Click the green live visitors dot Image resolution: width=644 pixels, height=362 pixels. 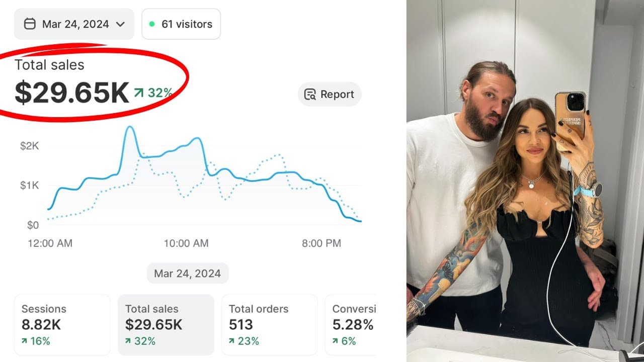[152, 24]
